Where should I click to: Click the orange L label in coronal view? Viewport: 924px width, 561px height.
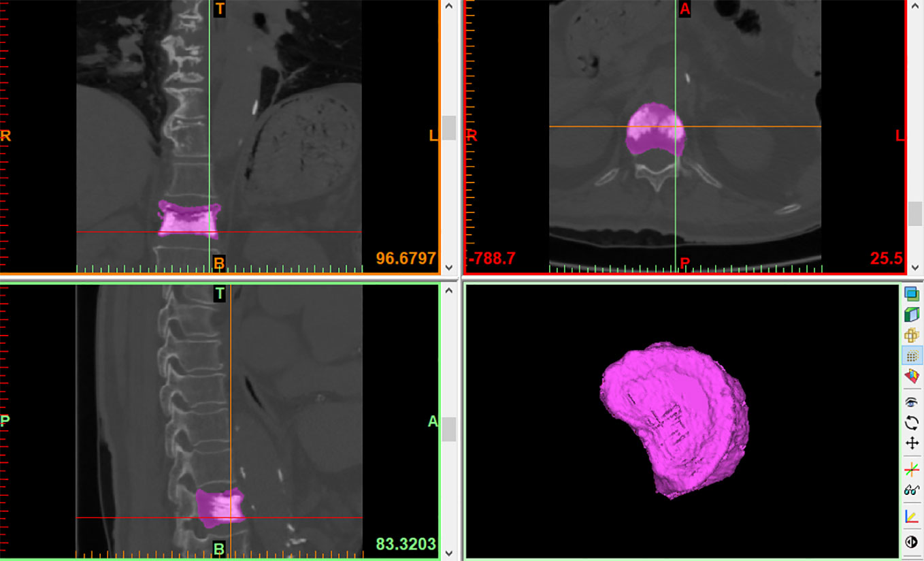point(433,135)
